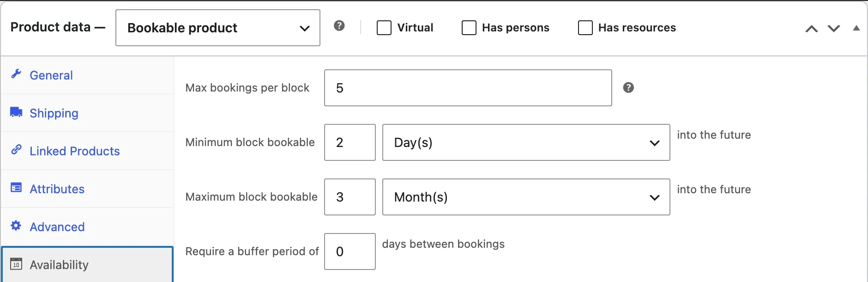The image size is (868, 282).
Task: Click the General tab wrench icon
Action: [x=16, y=74]
